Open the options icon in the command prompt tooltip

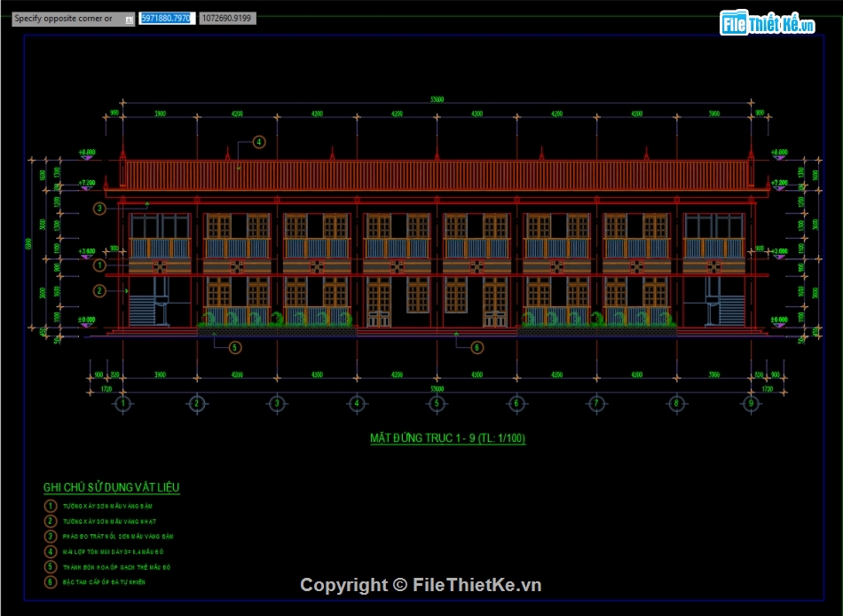click(130, 19)
